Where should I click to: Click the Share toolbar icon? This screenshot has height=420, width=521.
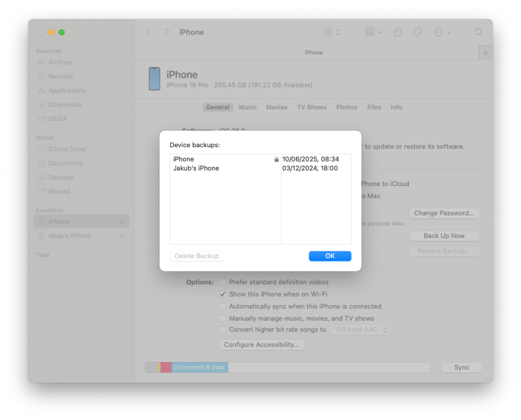click(398, 32)
